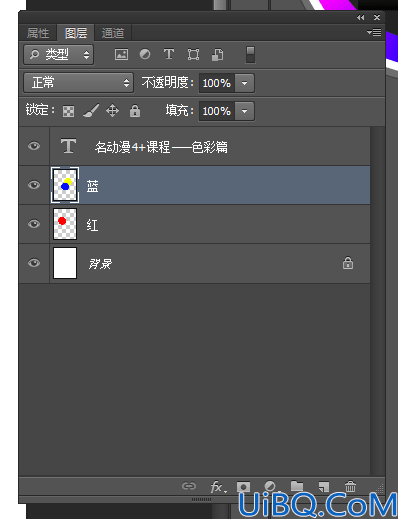Click the T type icon of text layer
The image size is (398, 519).
coord(68,146)
